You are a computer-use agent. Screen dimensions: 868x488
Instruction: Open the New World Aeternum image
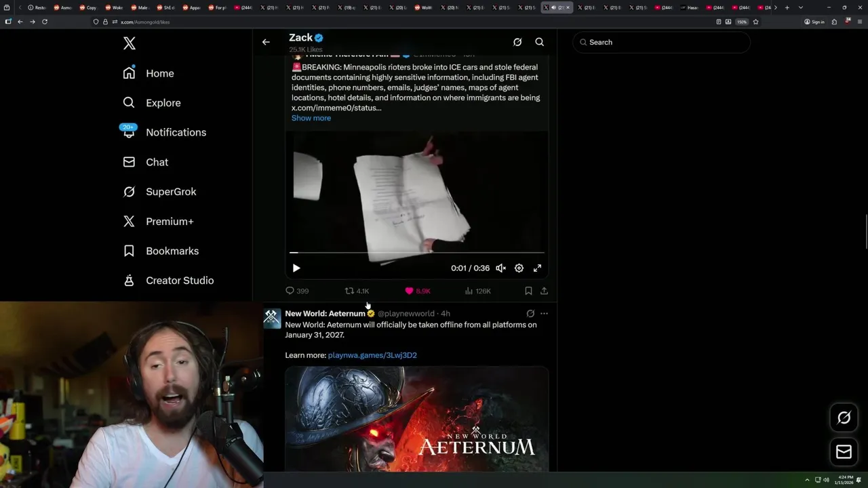tap(417, 419)
